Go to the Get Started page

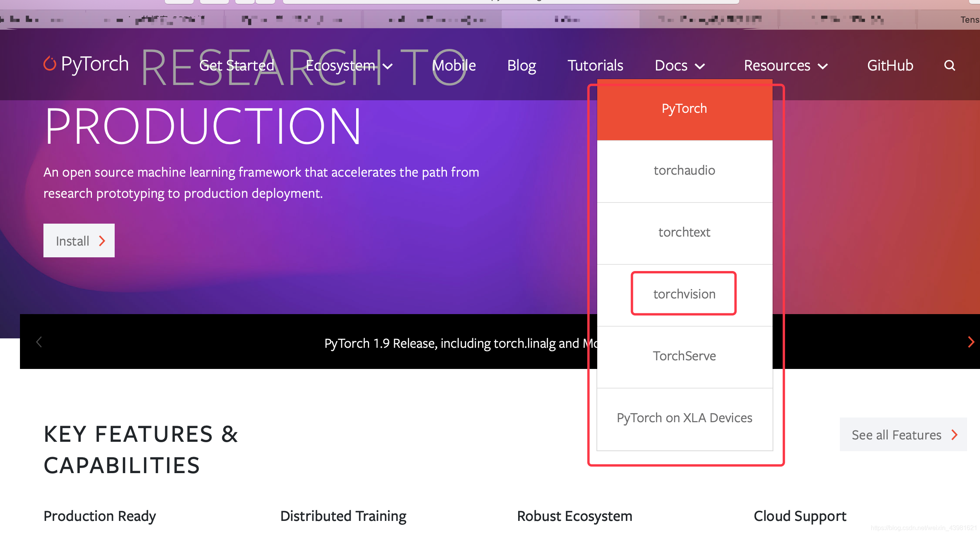coord(237,65)
